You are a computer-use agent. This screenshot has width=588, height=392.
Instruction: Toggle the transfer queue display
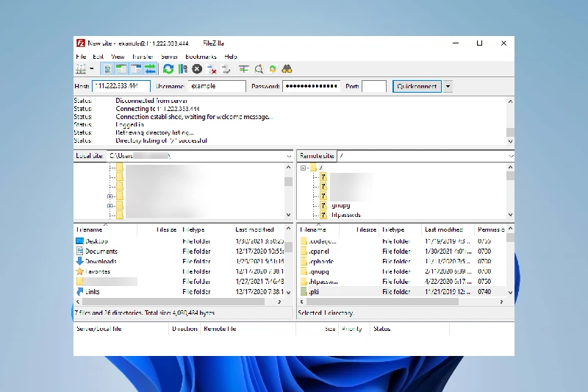(151, 69)
